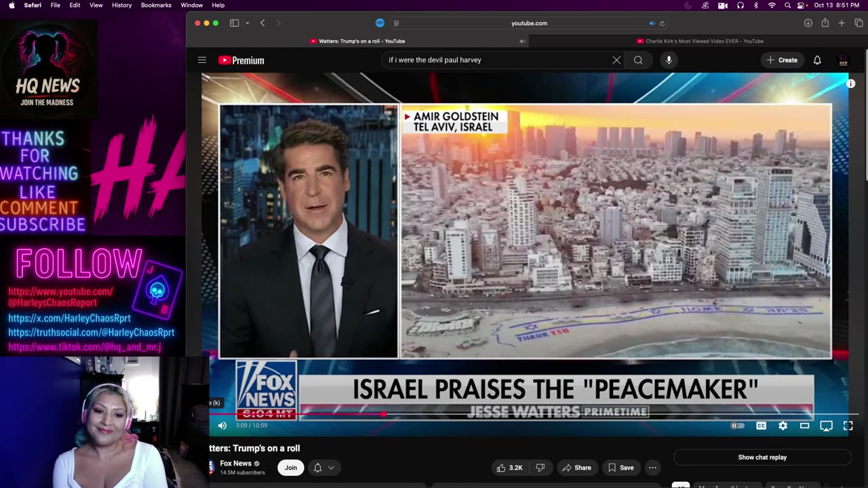Open the History menu

122,5
